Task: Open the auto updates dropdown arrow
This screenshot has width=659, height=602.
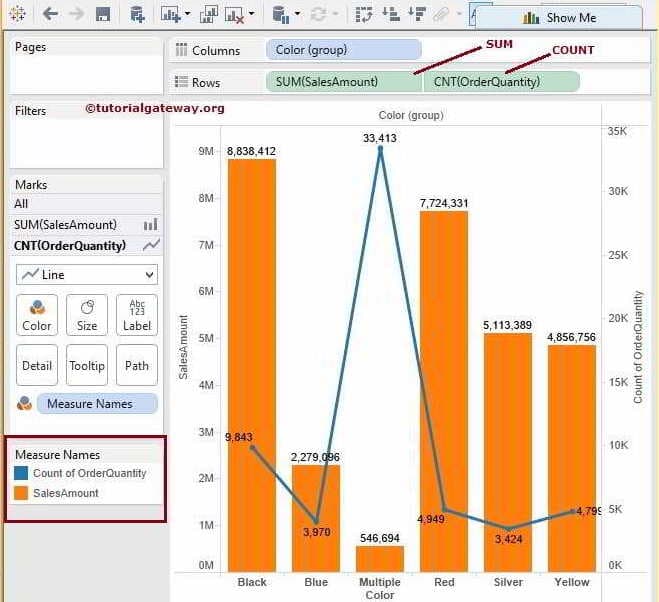Action: coord(297,14)
